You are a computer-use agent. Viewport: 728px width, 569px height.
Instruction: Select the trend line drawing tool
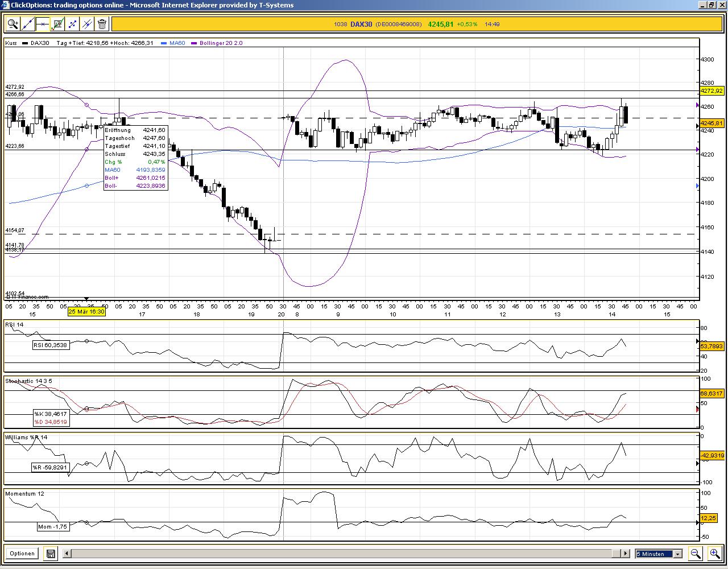point(27,24)
